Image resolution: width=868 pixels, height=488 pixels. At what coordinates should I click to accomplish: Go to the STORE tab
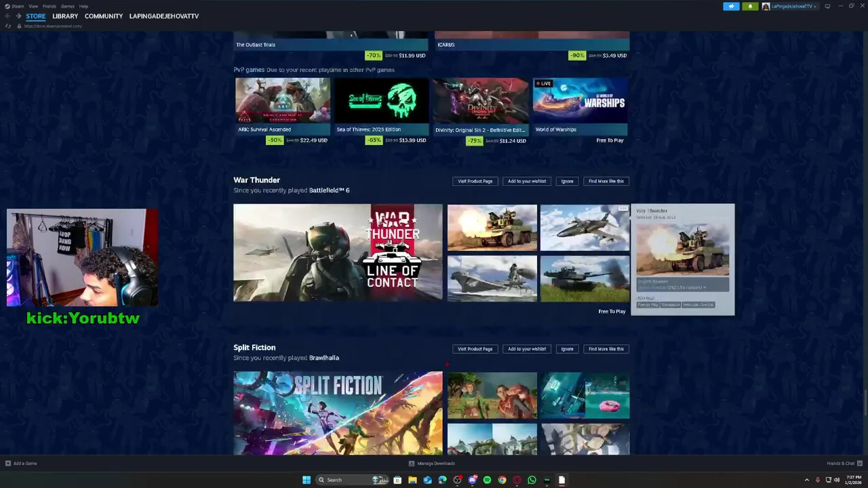pos(36,16)
